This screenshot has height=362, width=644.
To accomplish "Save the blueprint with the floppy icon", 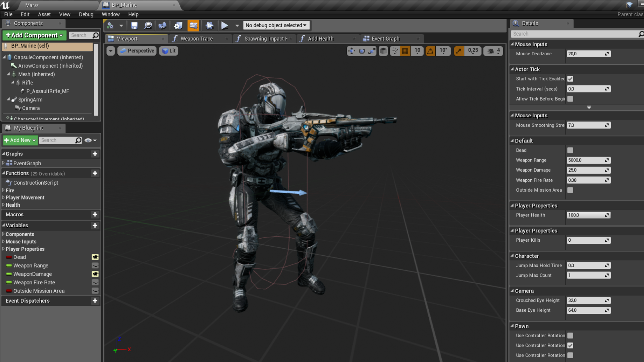I will (x=134, y=25).
